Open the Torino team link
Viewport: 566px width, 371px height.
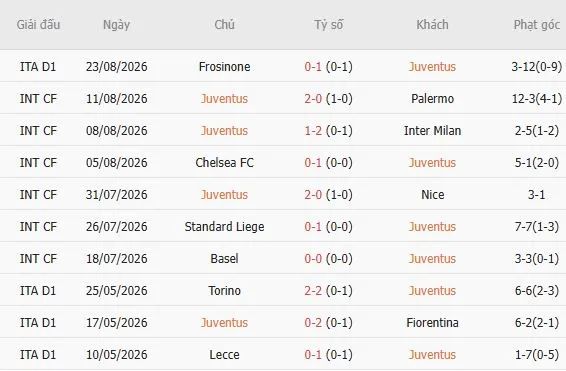pyautogui.click(x=224, y=291)
